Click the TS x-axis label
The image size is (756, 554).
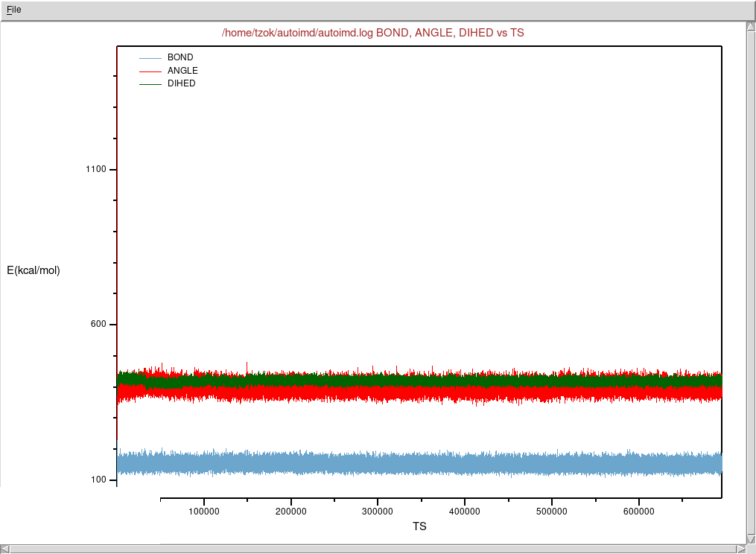click(x=419, y=526)
